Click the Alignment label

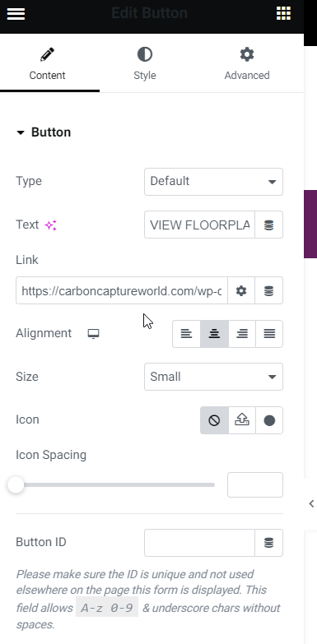coord(44,333)
